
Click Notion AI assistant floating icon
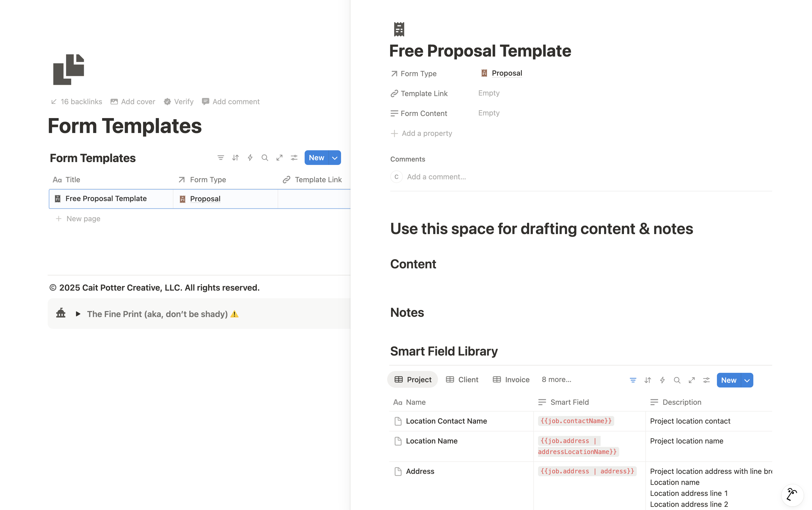792,495
